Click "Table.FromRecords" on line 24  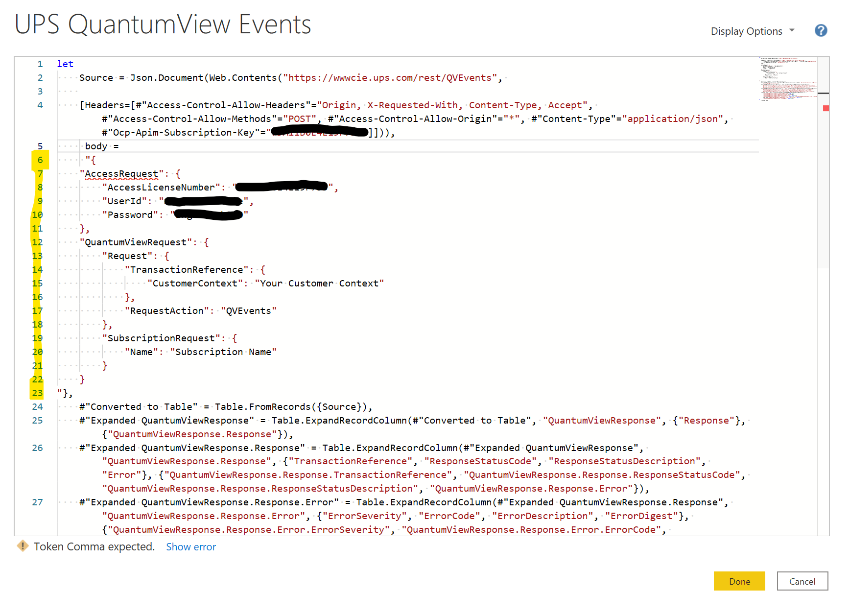263,407
